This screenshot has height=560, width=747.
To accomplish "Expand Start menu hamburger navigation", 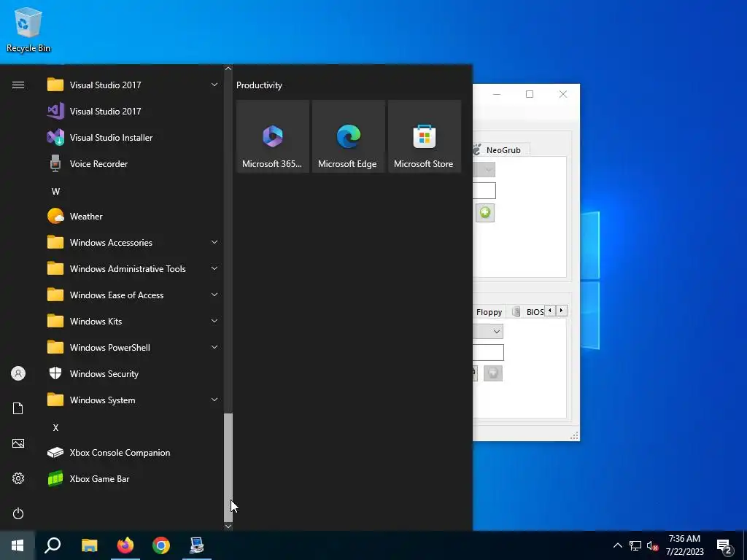I will [x=18, y=85].
